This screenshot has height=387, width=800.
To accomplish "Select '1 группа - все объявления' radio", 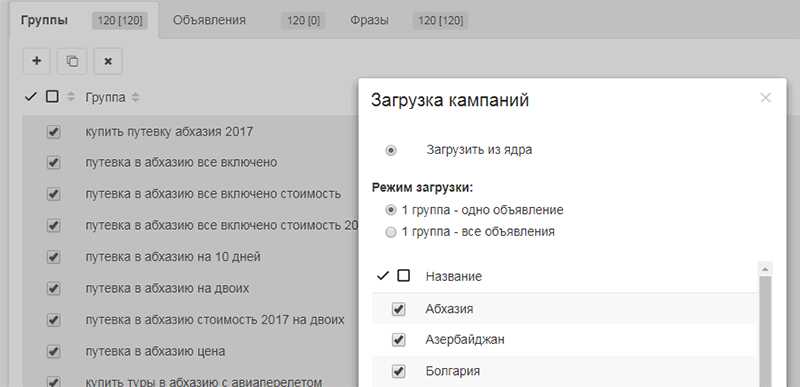I will pyautogui.click(x=391, y=233).
